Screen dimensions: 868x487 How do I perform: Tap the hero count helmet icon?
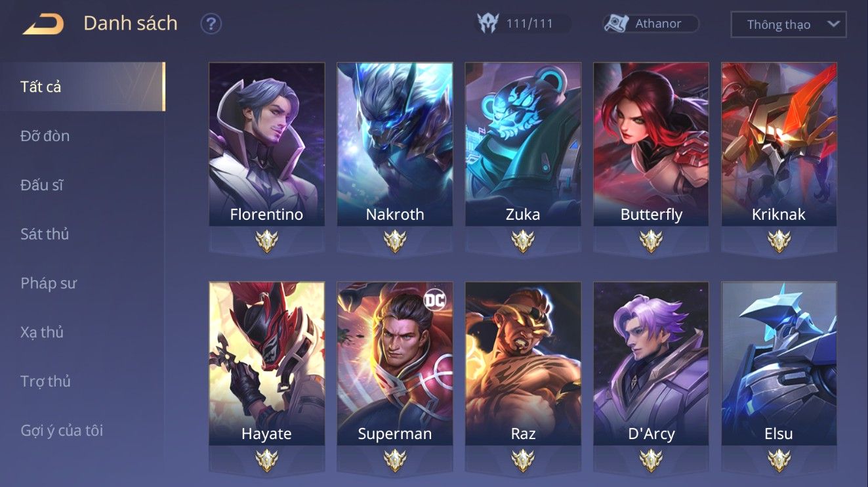[x=488, y=24]
